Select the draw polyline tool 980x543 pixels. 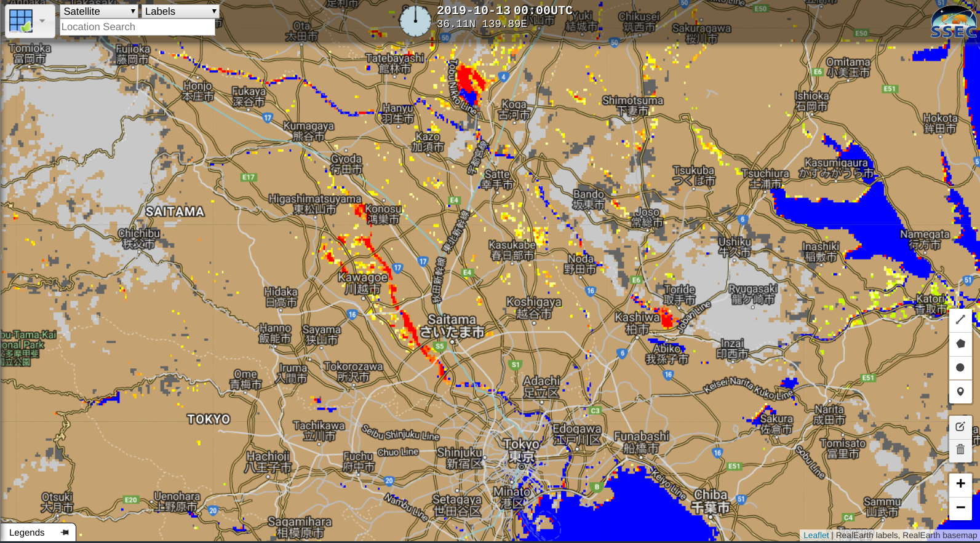coord(960,320)
